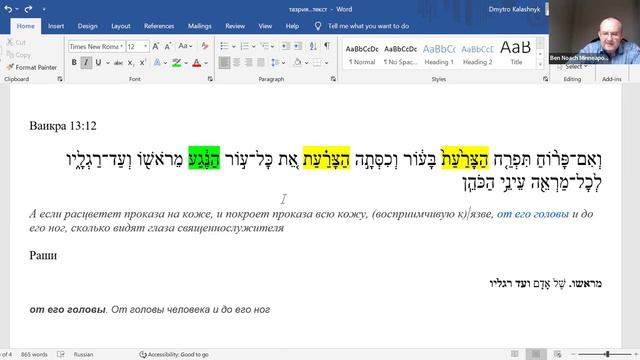The width and height of the screenshot is (640, 360).
Task: Apply subscript formatting
Action: click(130, 63)
